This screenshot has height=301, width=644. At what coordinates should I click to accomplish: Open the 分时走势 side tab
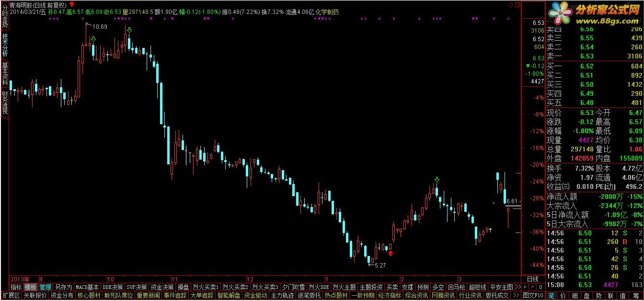[5, 16]
